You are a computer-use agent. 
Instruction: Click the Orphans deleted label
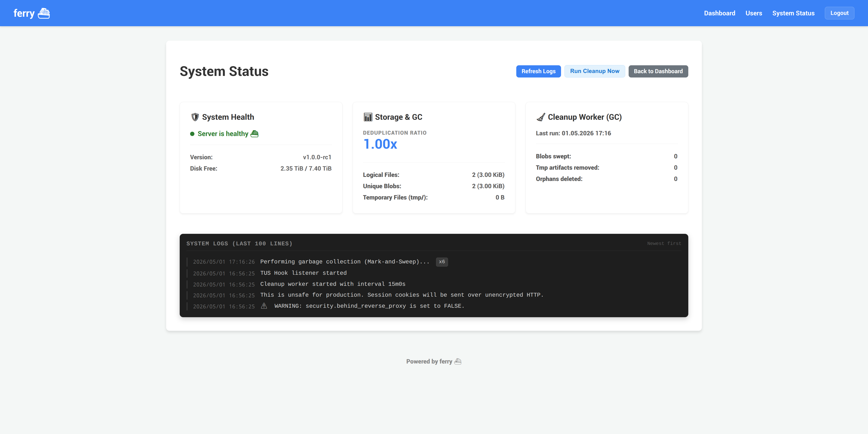(559, 179)
